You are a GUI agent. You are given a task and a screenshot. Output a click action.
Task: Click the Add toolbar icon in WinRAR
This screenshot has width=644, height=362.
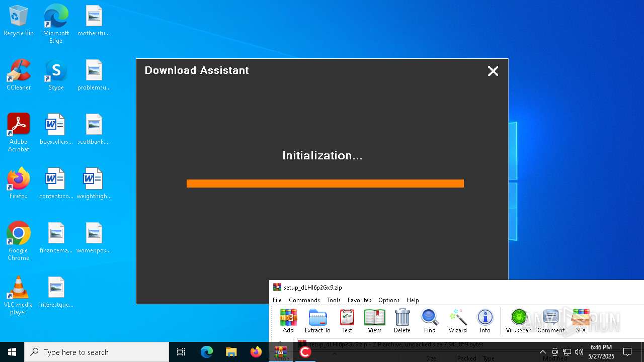click(x=288, y=321)
